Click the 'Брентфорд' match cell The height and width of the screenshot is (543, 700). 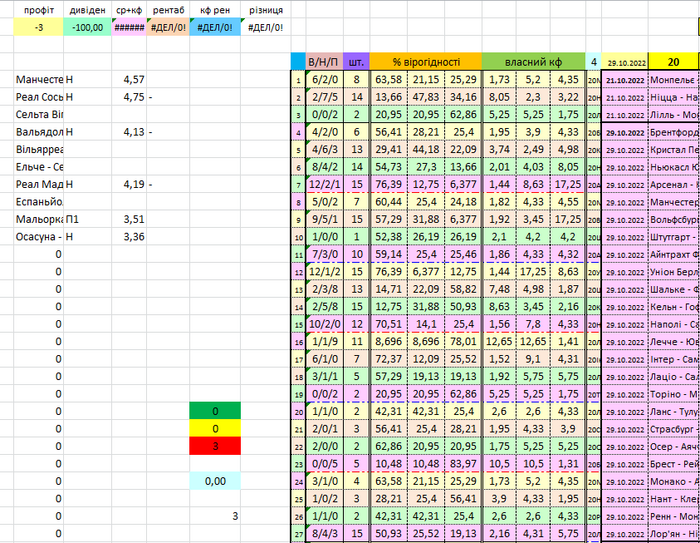(x=673, y=132)
